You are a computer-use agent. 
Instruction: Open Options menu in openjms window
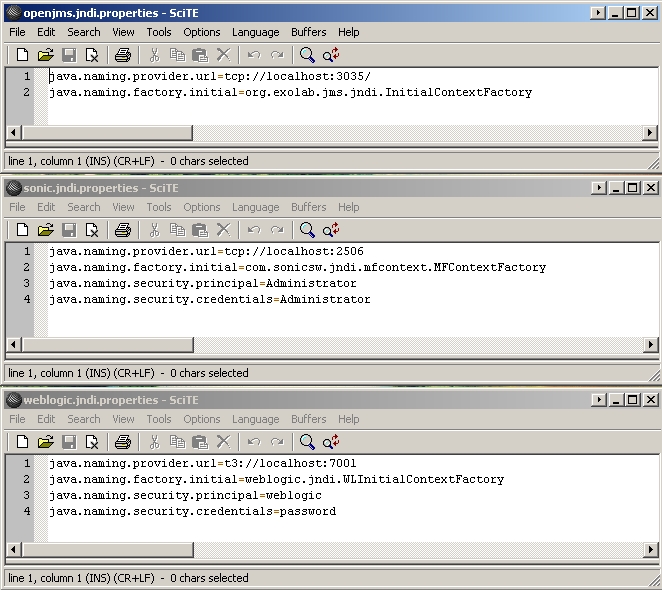coord(202,32)
